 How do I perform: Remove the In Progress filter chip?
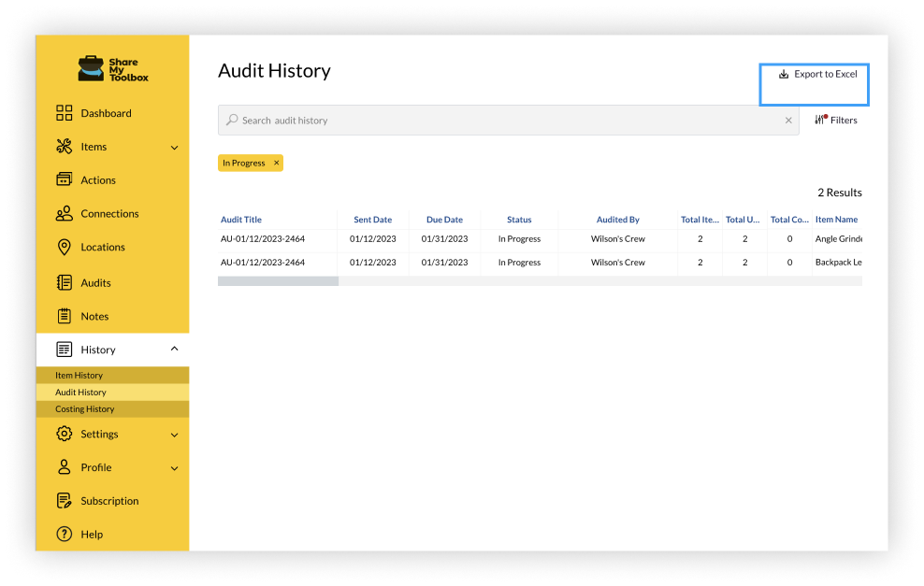(x=275, y=162)
